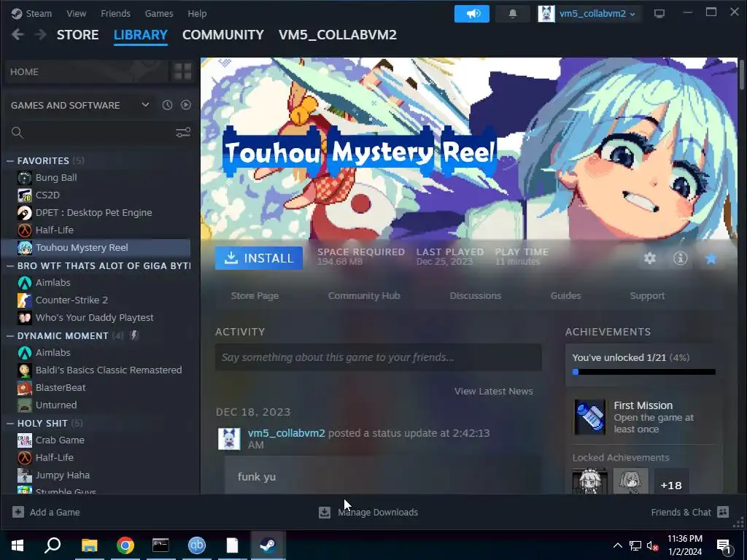Collapse the DYNAMIC MOMENT collection

coord(10,335)
